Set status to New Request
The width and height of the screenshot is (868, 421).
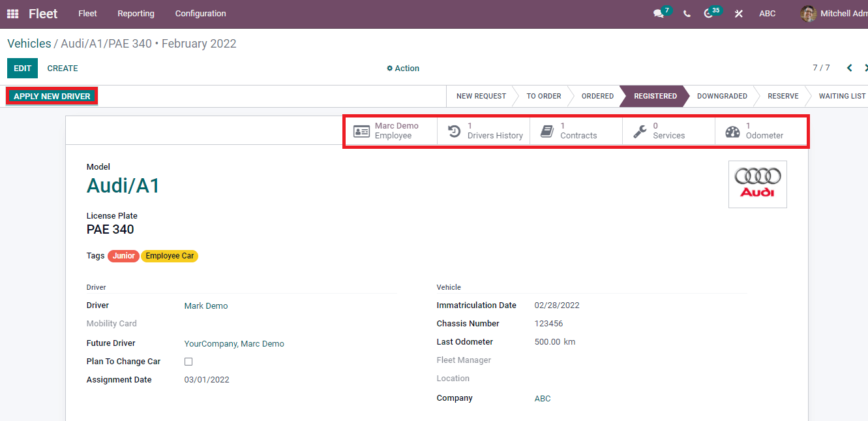pos(481,96)
